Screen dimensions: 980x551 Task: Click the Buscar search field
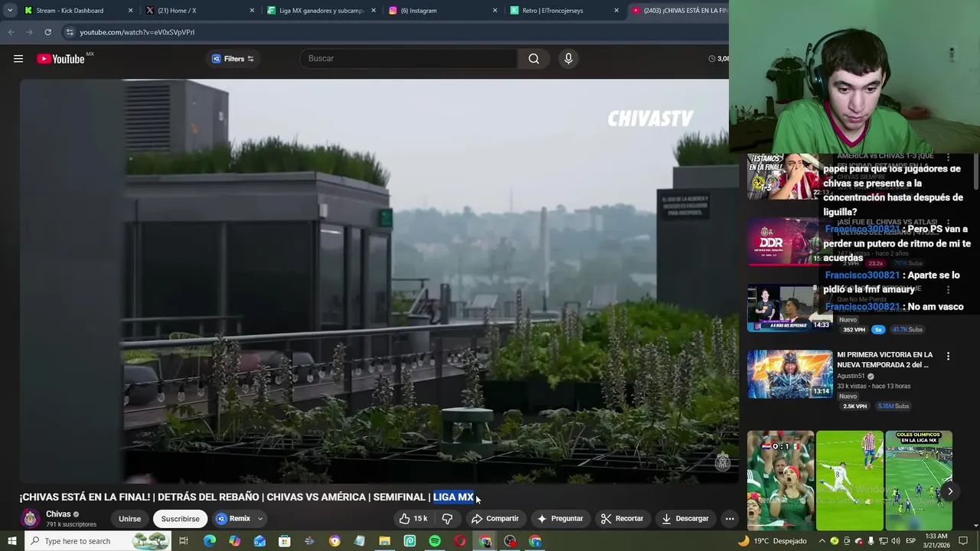(408, 59)
